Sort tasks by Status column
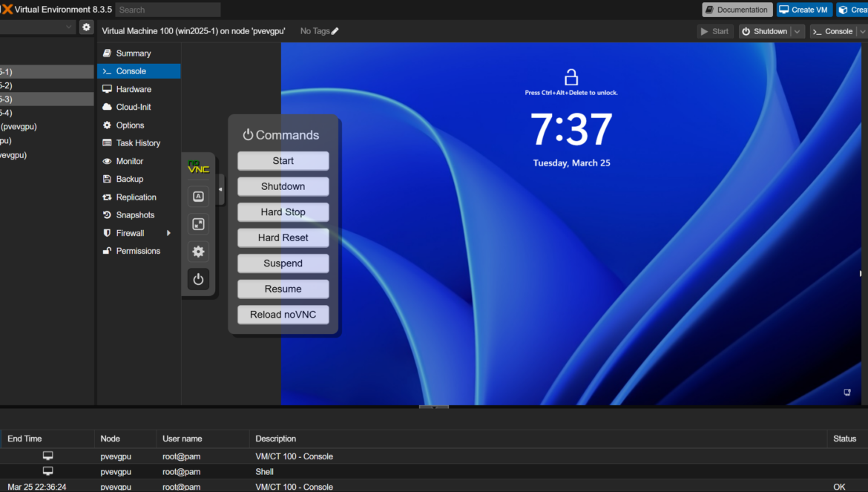Image resolution: width=868 pixels, height=492 pixels. (847, 439)
